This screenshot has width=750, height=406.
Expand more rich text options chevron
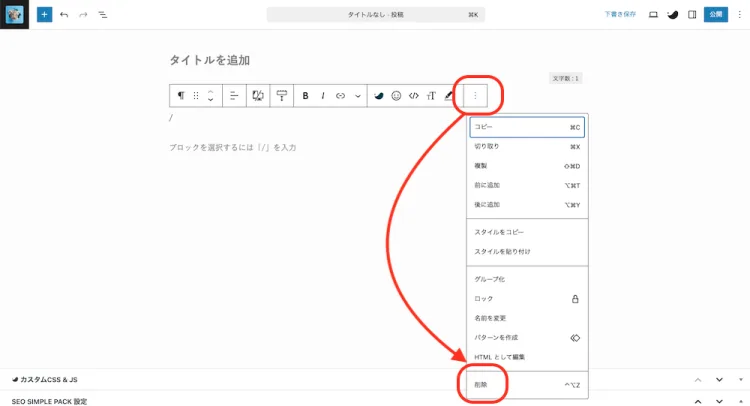(x=357, y=96)
